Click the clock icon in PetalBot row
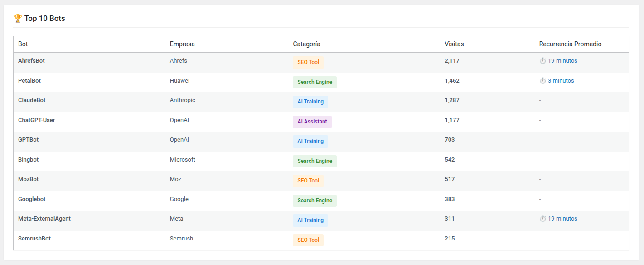644x265 pixels. [542, 81]
